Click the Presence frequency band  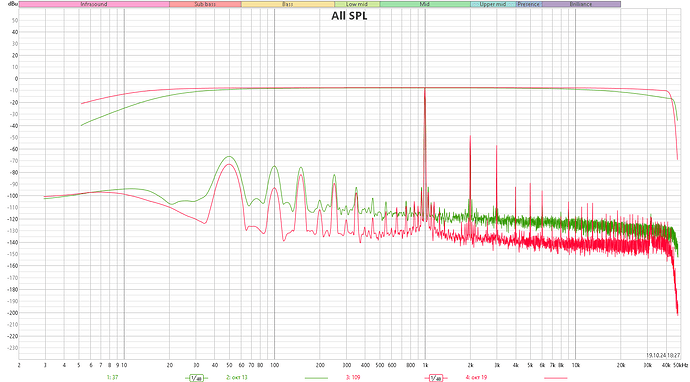pos(529,4)
